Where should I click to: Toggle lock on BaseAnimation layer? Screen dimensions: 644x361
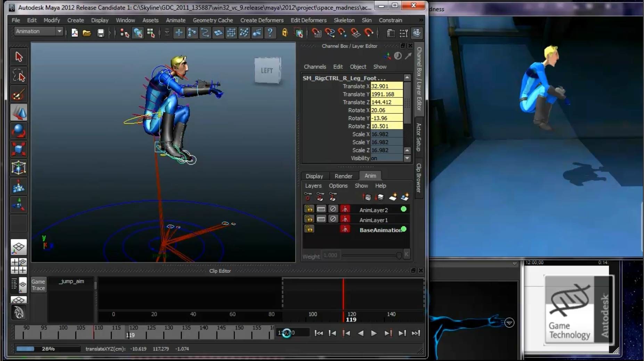point(309,229)
